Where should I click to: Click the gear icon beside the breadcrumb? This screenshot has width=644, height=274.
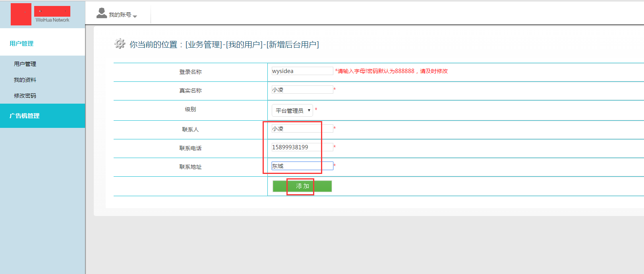coord(120,44)
